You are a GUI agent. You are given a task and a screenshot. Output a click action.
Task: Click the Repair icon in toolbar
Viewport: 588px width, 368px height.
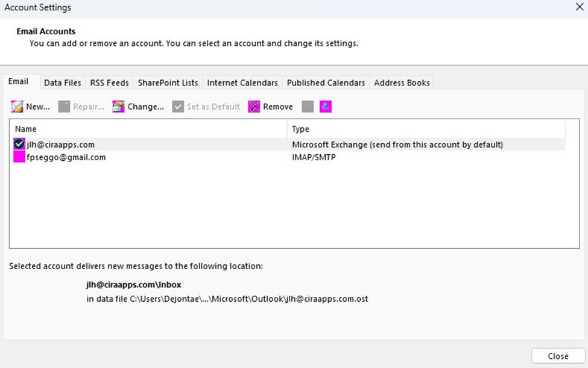[x=64, y=107]
